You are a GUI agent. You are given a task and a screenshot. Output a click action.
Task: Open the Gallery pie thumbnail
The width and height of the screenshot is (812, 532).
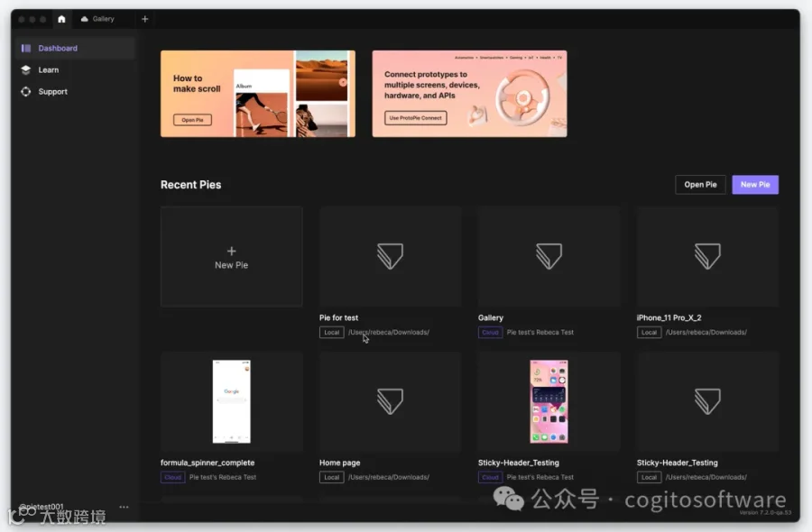click(x=549, y=257)
